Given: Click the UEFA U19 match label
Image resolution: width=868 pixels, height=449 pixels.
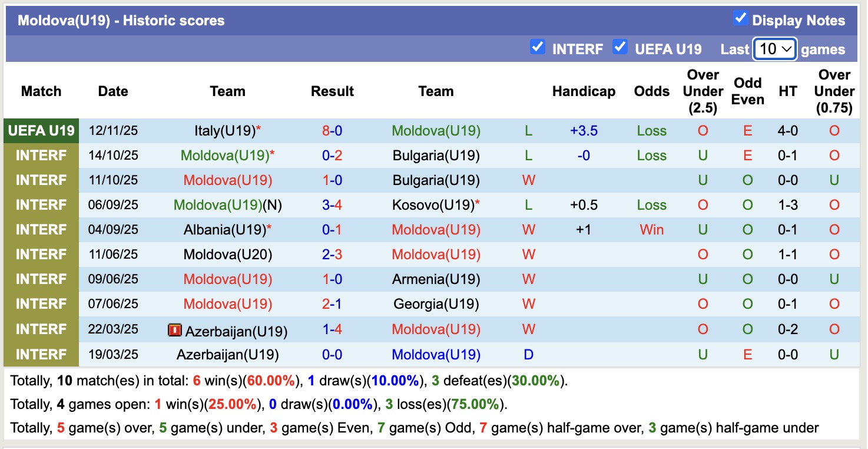Looking at the screenshot, I should coord(41,131).
